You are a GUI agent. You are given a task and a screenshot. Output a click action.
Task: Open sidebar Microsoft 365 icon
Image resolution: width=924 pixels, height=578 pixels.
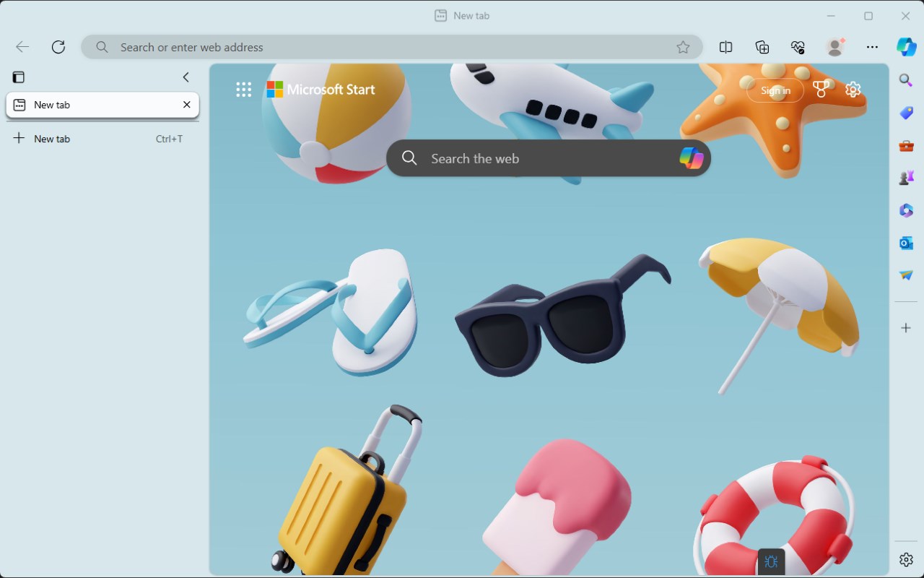click(906, 210)
